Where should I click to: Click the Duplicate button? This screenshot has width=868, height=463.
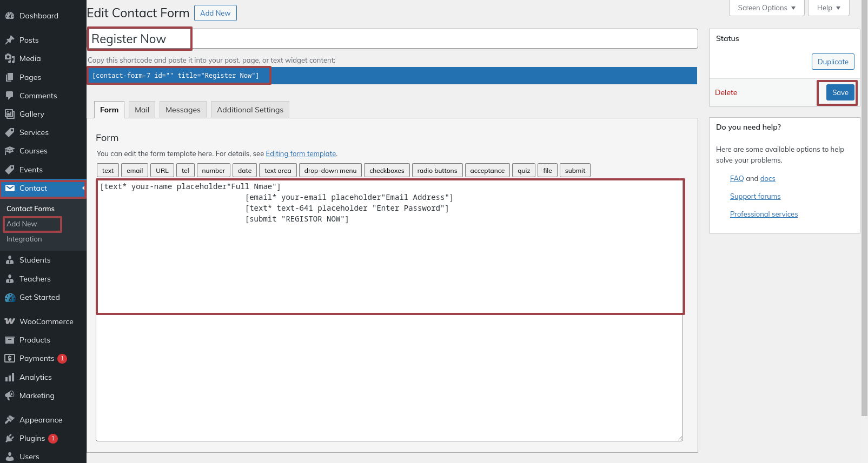833,62
